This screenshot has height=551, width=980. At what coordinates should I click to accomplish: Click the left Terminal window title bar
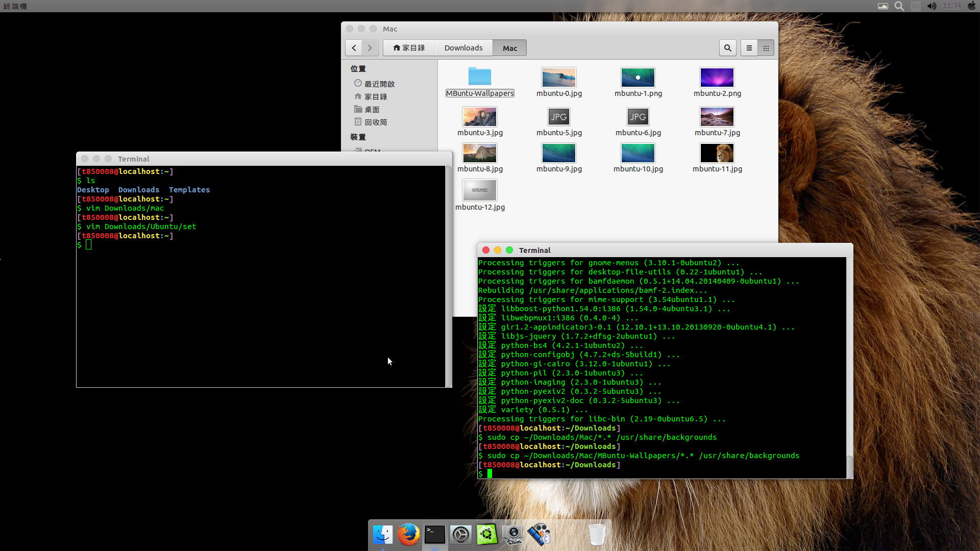point(264,159)
